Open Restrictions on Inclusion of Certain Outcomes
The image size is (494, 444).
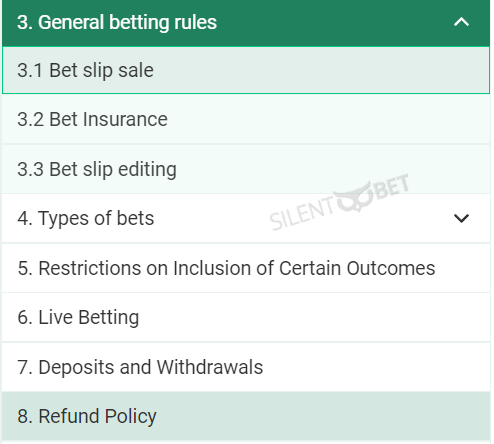(246, 268)
